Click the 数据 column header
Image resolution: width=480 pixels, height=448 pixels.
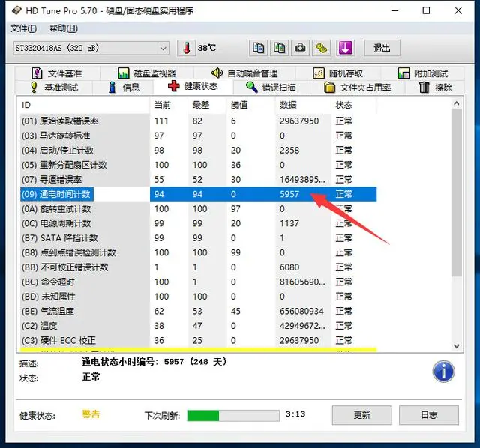303,105
